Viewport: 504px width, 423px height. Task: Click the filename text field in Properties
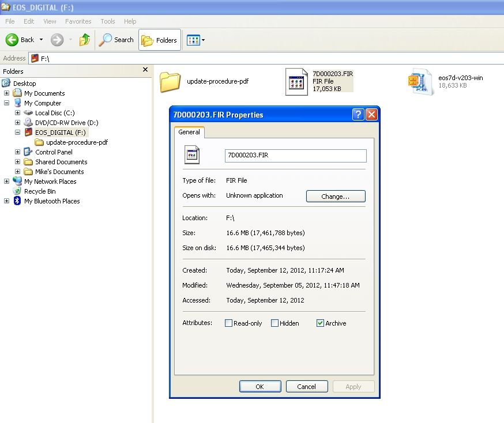[295, 156]
